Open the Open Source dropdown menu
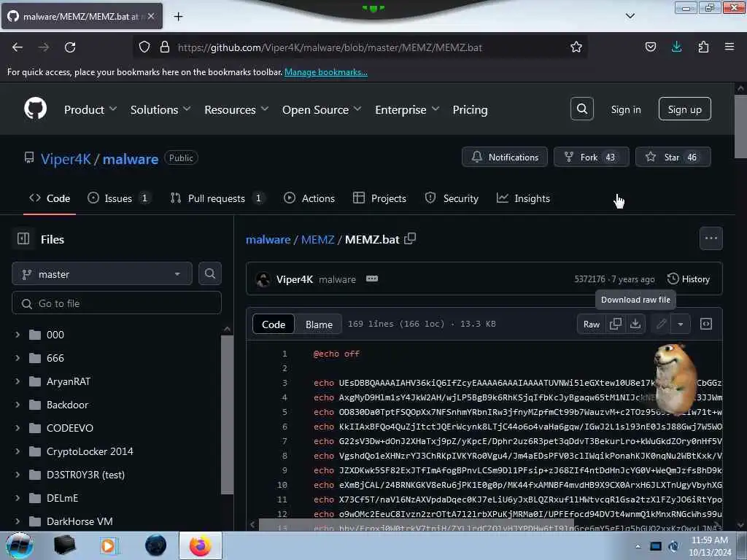This screenshot has width=747, height=560. pyautogui.click(x=322, y=109)
